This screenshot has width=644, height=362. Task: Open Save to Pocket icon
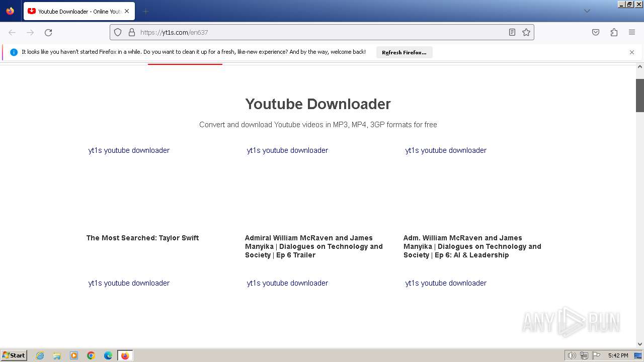(x=596, y=32)
